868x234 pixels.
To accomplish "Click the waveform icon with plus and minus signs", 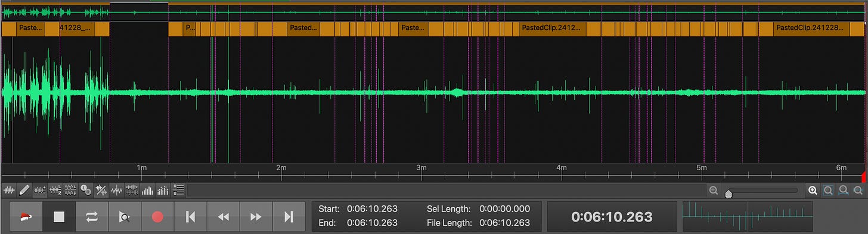I will pyautogui.click(x=40, y=191).
